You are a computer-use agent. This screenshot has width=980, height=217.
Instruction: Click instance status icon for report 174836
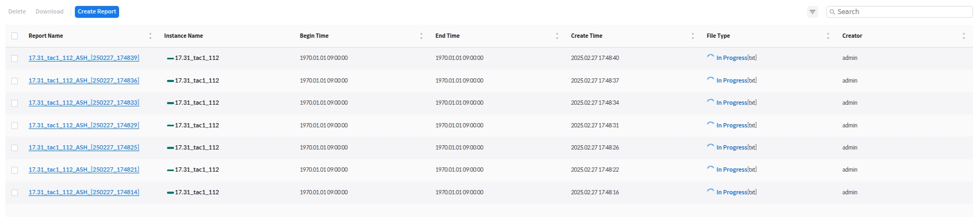tap(170, 81)
